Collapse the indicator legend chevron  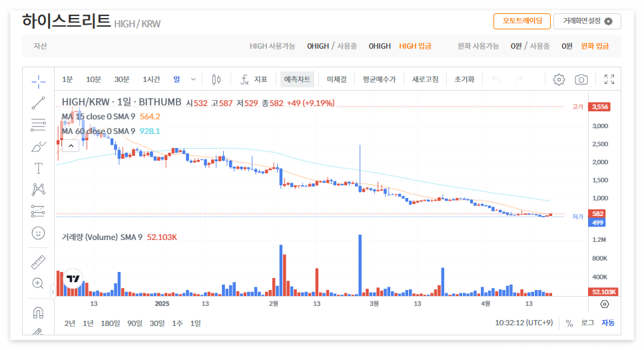click(x=71, y=145)
